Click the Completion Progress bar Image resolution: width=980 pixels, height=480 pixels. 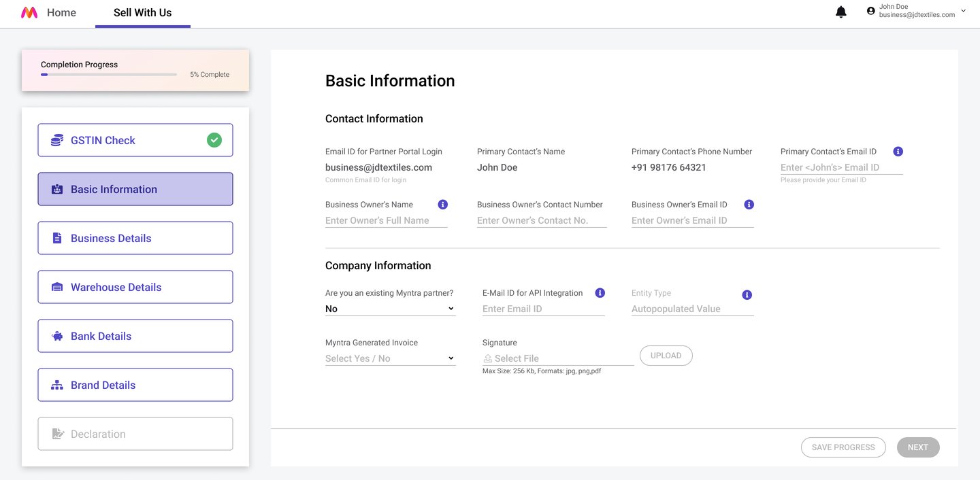point(109,75)
